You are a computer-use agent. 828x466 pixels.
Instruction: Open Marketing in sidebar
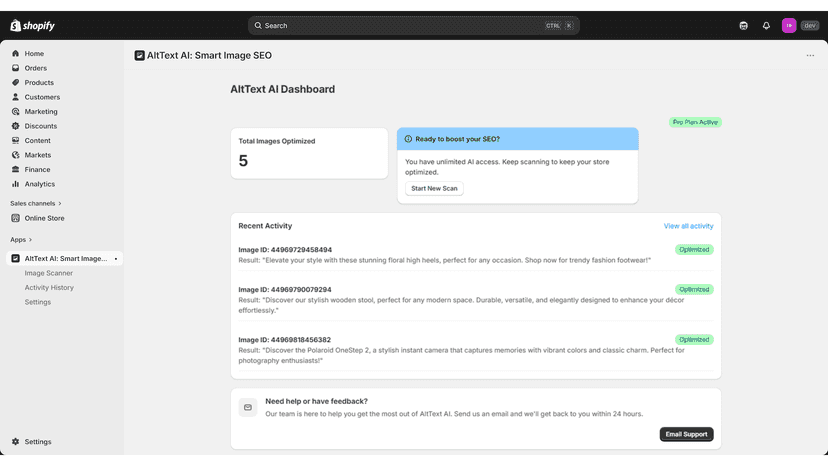(x=41, y=111)
